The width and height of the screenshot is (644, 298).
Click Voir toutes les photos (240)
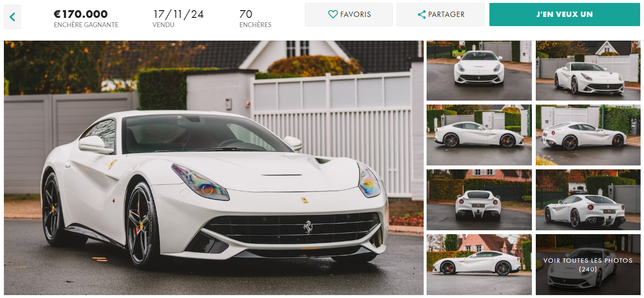pos(588,265)
